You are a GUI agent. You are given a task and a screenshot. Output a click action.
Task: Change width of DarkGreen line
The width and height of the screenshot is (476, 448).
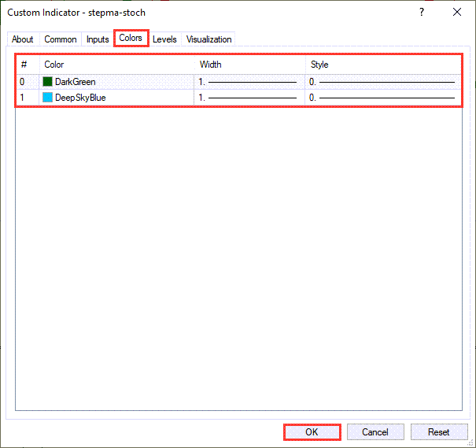pos(249,82)
